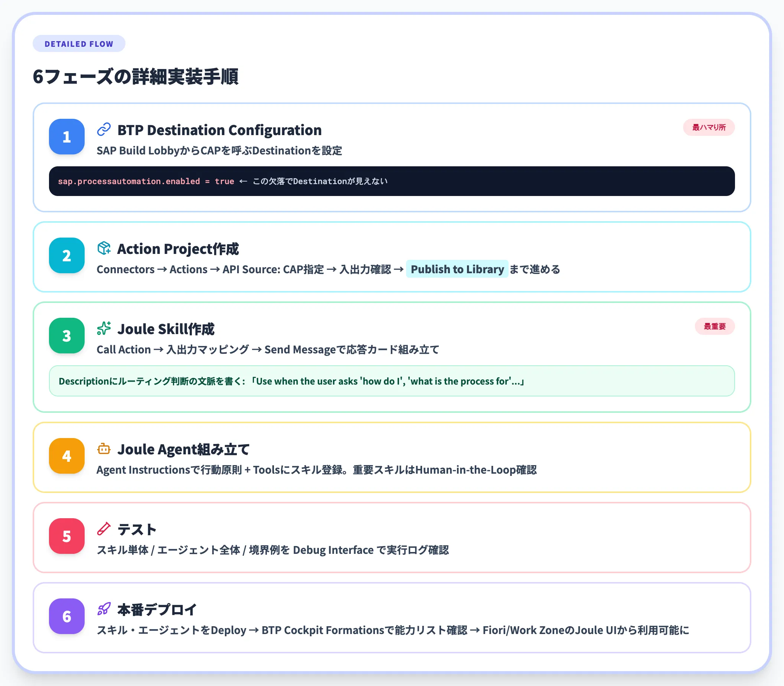Click the 最ハマり所 badge
Viewport: 784px width, 686px height.
point(709,127)
